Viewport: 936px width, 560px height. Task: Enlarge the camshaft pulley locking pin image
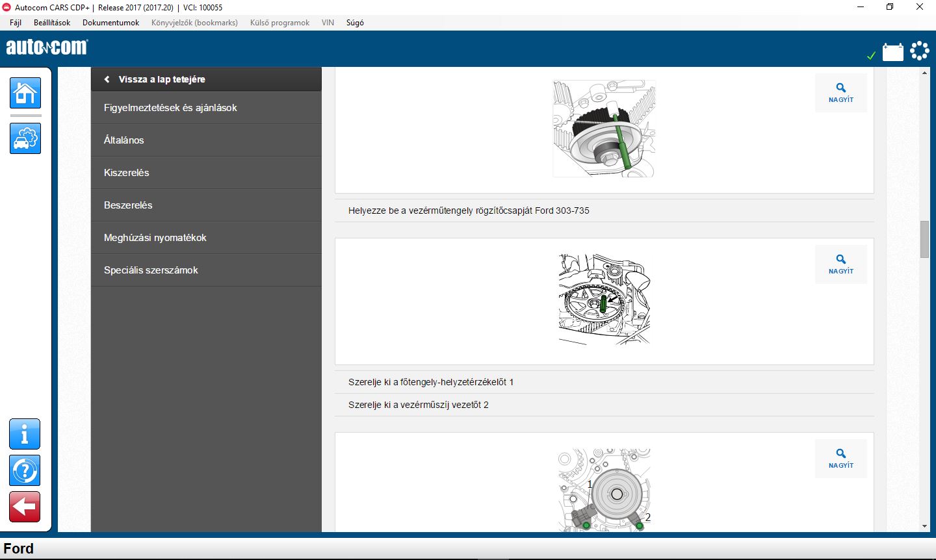pyautogui.click(x=840, y=93)
